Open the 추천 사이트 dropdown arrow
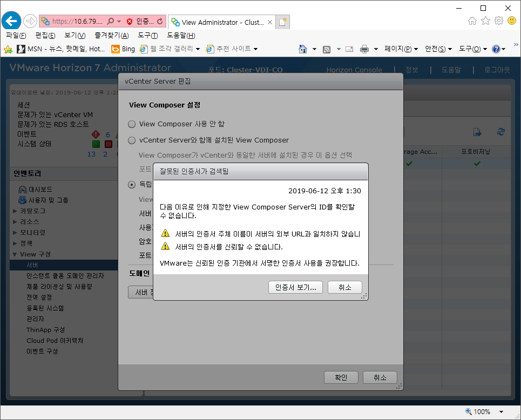This screenshot has height=420, width=521. tap(255, 49)
